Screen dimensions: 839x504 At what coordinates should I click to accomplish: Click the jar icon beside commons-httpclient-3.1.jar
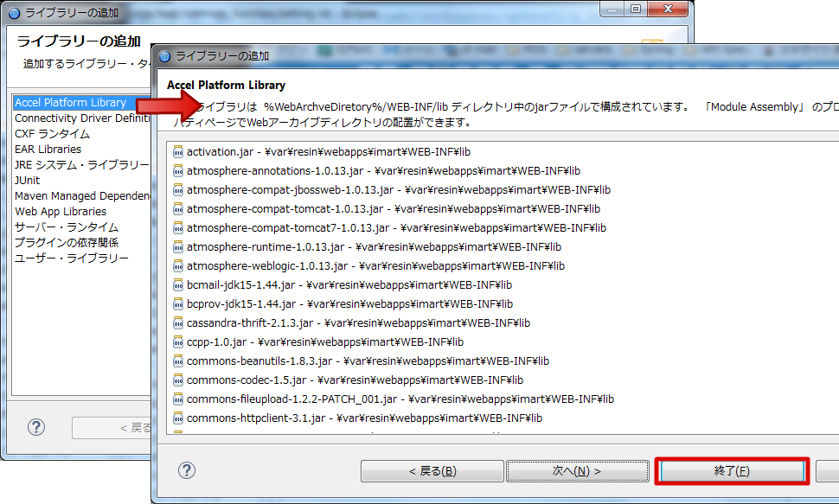pyautogui.click(x=178, y=418)
